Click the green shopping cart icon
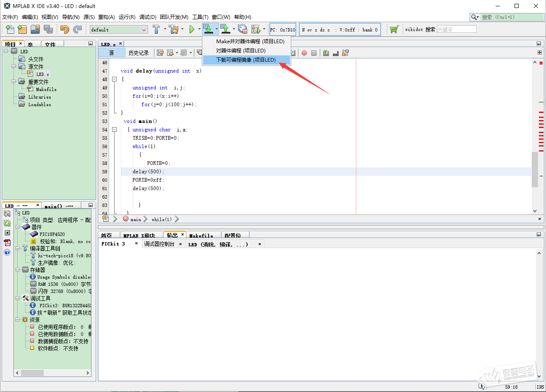 pos(394,29)
